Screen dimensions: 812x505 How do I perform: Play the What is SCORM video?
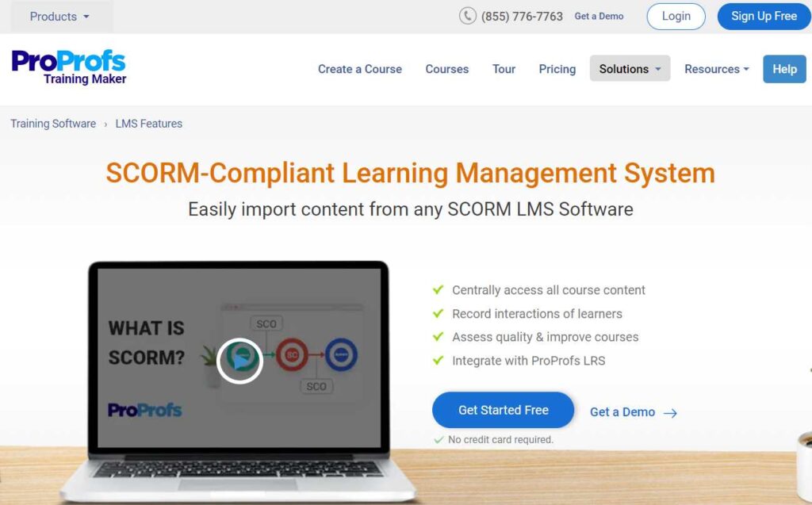point(239,361)
